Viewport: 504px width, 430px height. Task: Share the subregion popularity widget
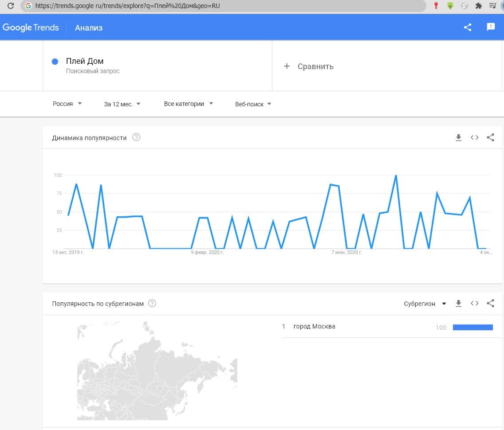point(490,303)
